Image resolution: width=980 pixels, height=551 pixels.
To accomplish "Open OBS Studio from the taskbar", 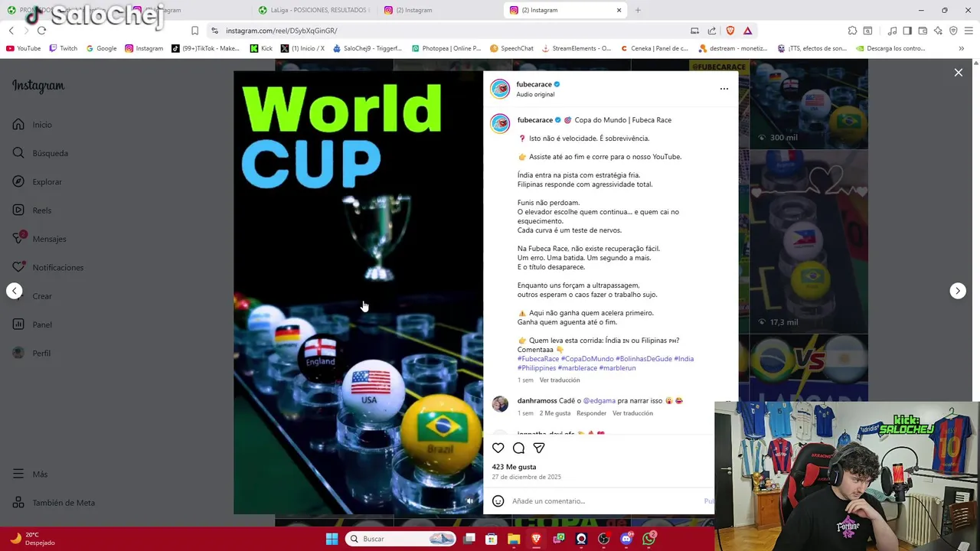I will point(604,539).
